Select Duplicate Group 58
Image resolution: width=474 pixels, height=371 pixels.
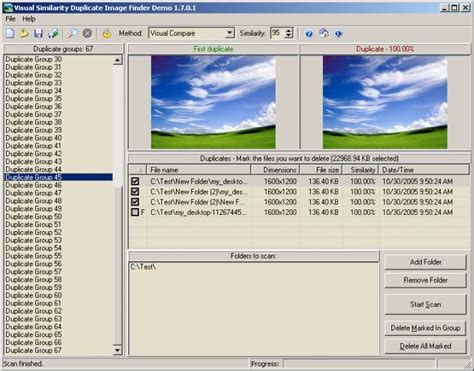[34, 280]
